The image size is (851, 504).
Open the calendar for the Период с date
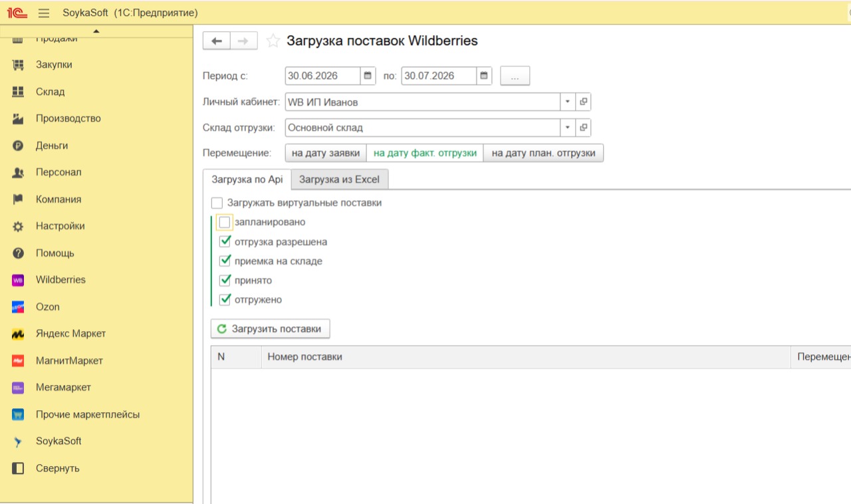(368, 76)
